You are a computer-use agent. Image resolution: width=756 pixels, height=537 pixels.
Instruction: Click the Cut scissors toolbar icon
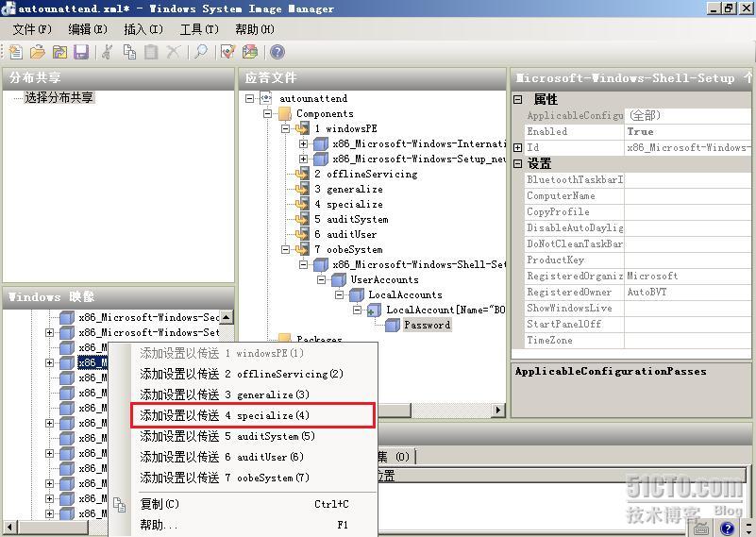(107, 52)
